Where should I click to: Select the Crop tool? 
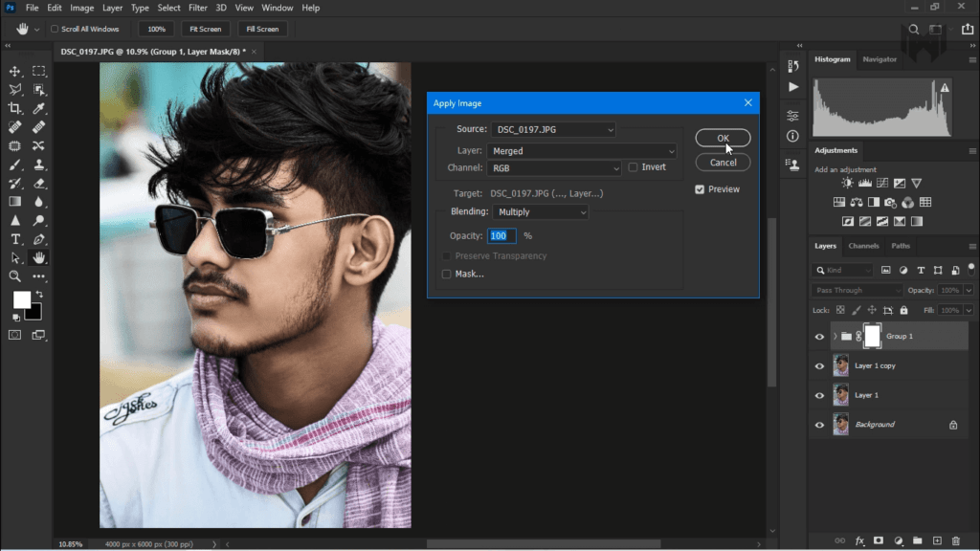point(15,109)
